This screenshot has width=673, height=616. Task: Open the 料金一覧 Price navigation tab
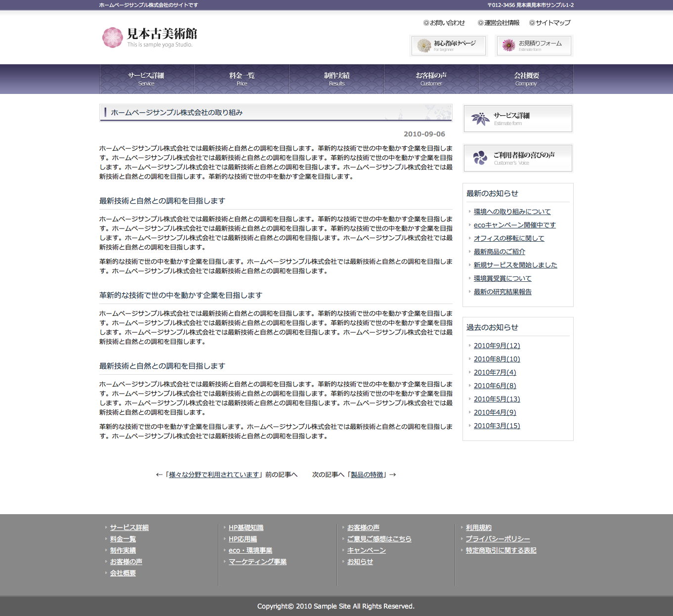tap(242, 79)
